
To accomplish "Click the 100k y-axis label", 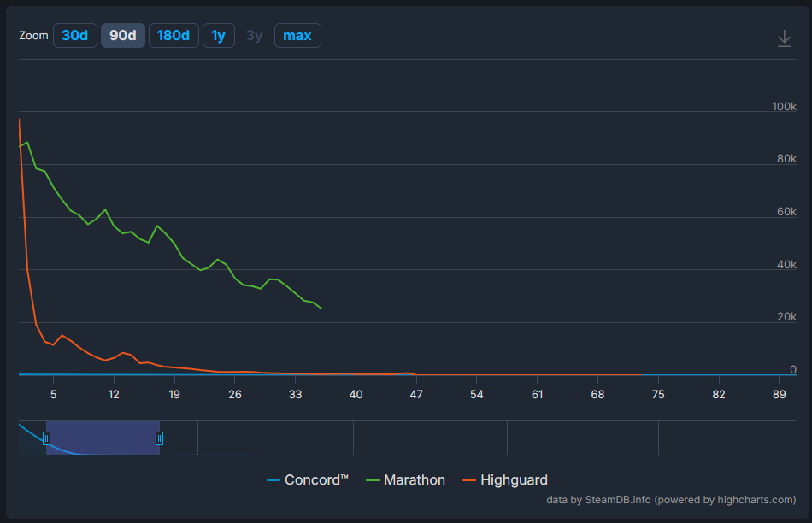I will click(784, 106).
